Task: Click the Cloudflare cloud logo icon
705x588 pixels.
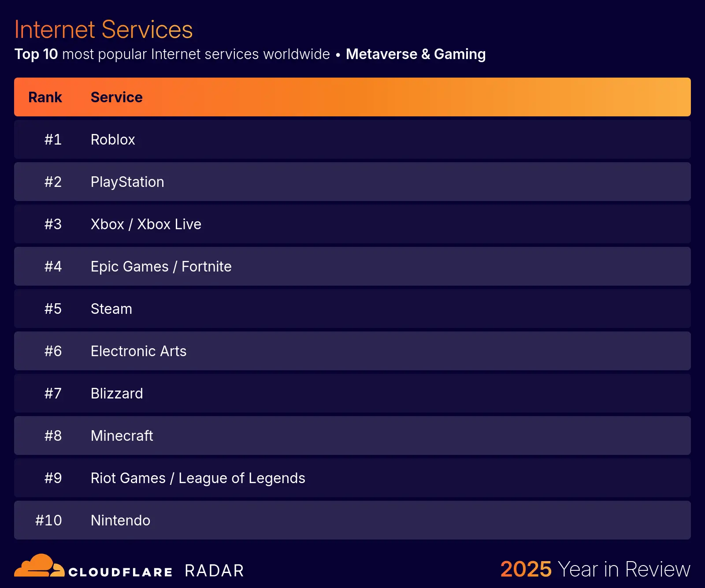Action: pyautogui.click(x=39, y=566)
